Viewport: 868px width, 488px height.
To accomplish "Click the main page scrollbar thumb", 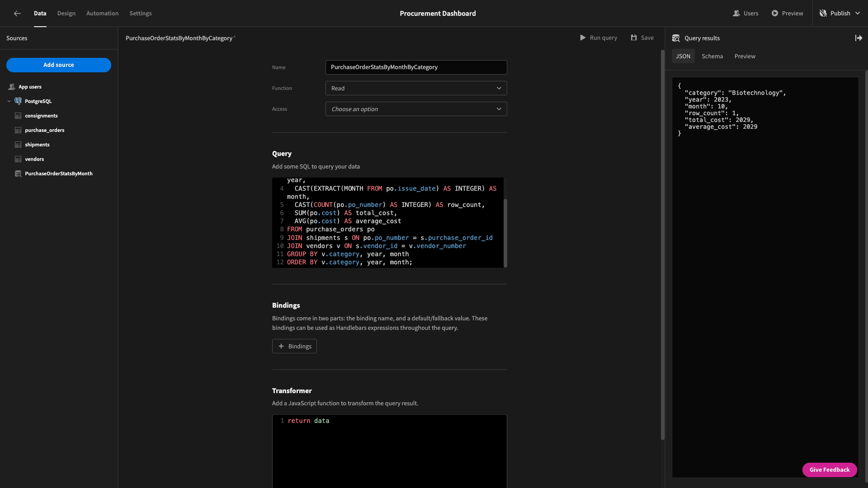I will click(662, 244).
